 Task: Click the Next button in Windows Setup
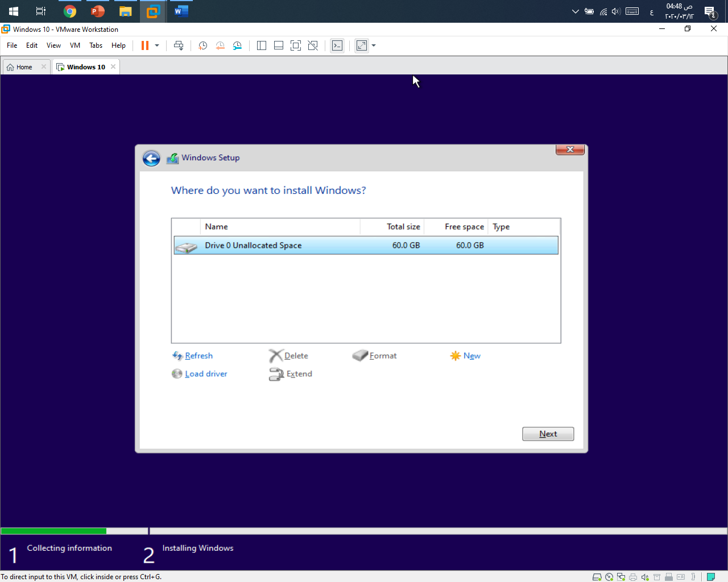coord(548,434)
